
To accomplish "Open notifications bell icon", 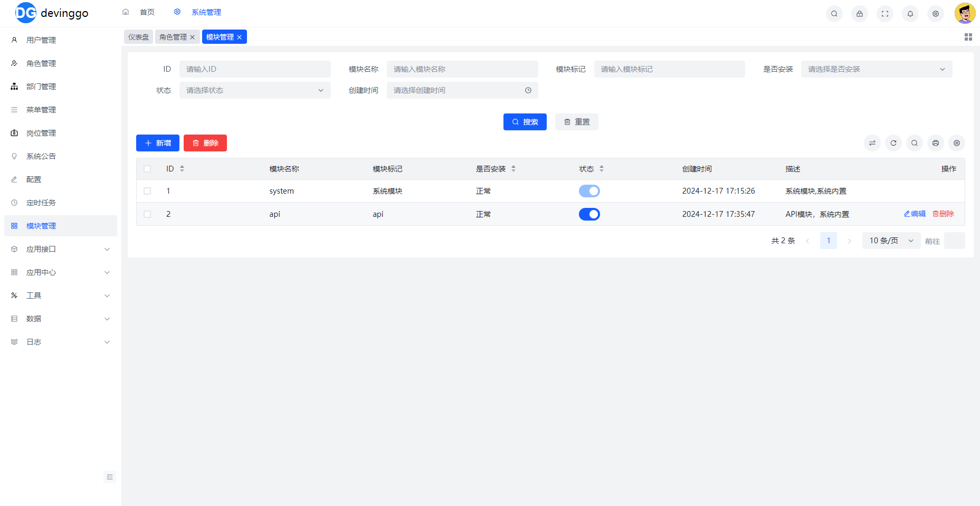I will [x=910, y=14].
